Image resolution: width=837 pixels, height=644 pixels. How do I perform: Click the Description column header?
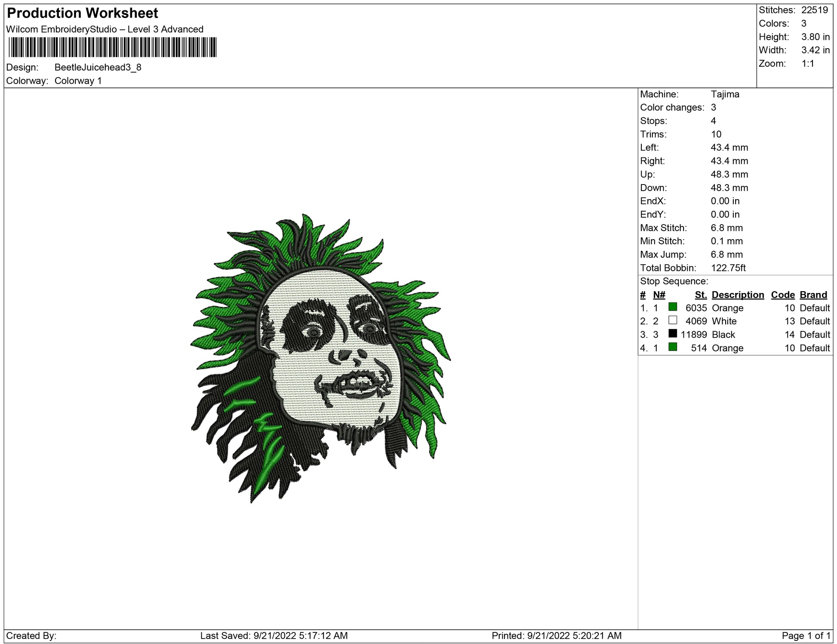pos(738,295)
